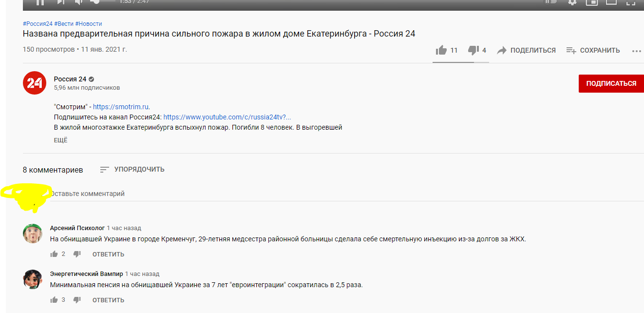Mute the video's speaker icon
644x313 pixels.
tap(78, 3)
